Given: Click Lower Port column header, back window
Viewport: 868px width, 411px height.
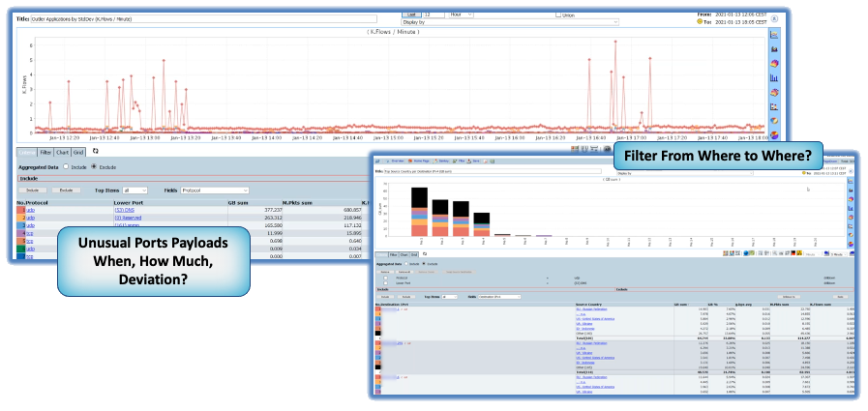Looking at the screenshot, I should click(129, 203).
